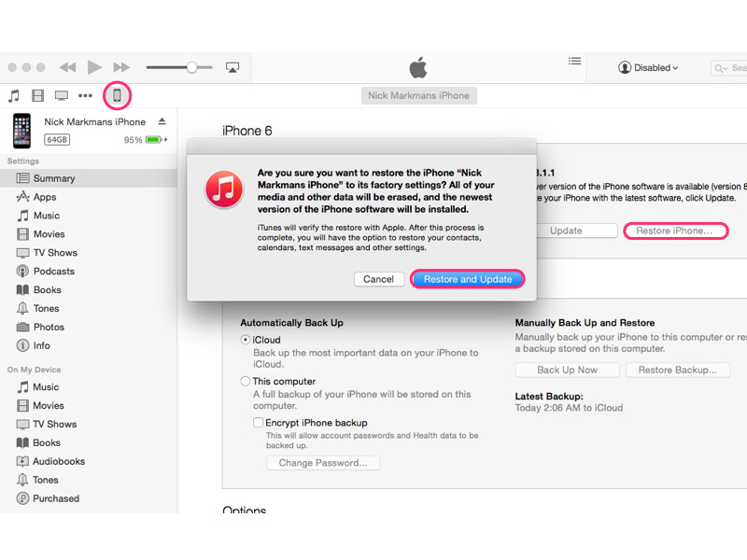The height and width of the screenshot is (560, 747).
Task: Open Purchased under On My Device
Action: 89,498
